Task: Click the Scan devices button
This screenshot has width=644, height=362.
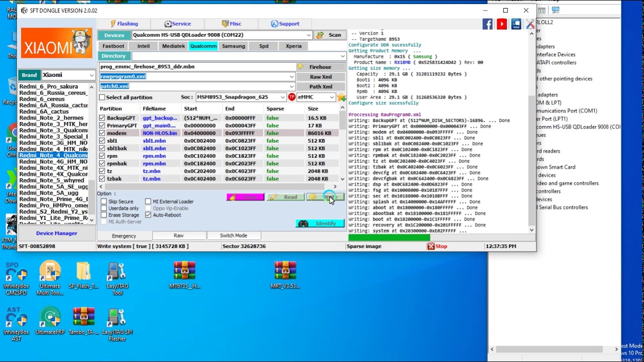Action: click(x=330, y=35)
